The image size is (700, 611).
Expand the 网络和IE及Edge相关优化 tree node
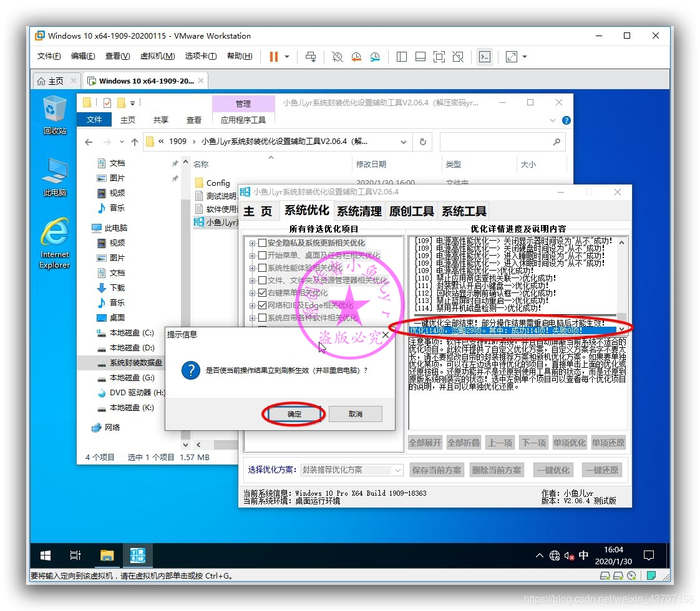pyautogui.click(x=252, y=306)
